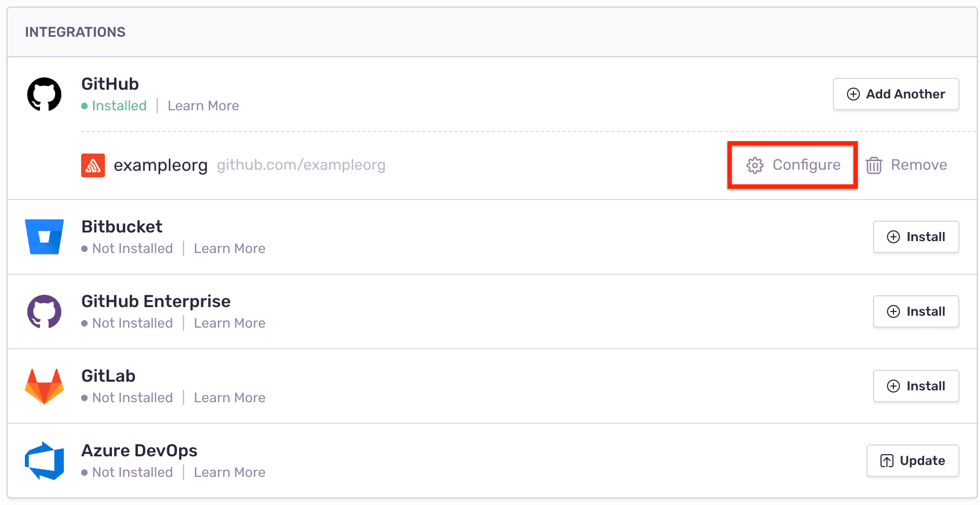Image resolution: width=980 pixels, height=505 pixels.
Task: Click the Bitbucket bucket logo icon
Action: [44, 237]
